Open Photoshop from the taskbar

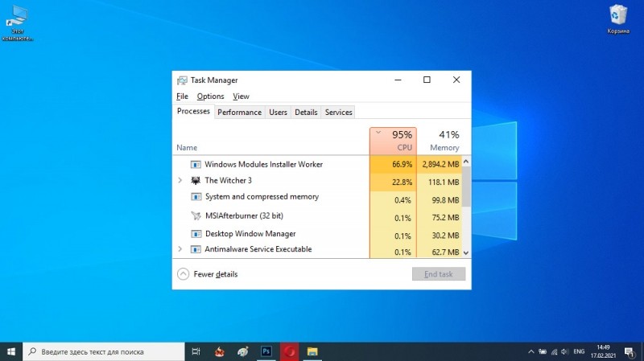(266, 351)
